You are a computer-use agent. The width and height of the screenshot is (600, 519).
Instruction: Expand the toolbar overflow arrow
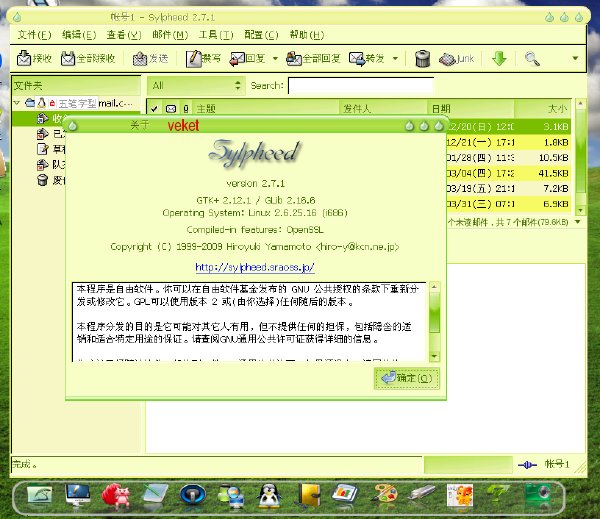point(575,59)
